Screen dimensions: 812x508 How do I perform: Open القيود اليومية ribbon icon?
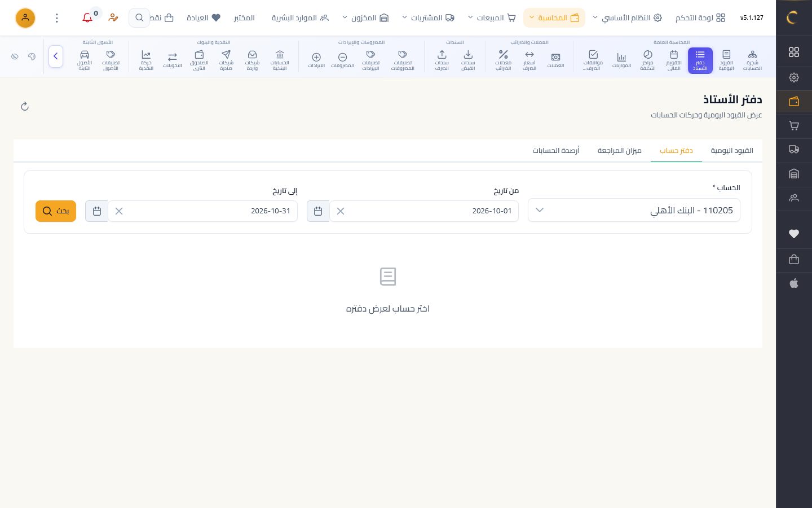coord(726,60)
